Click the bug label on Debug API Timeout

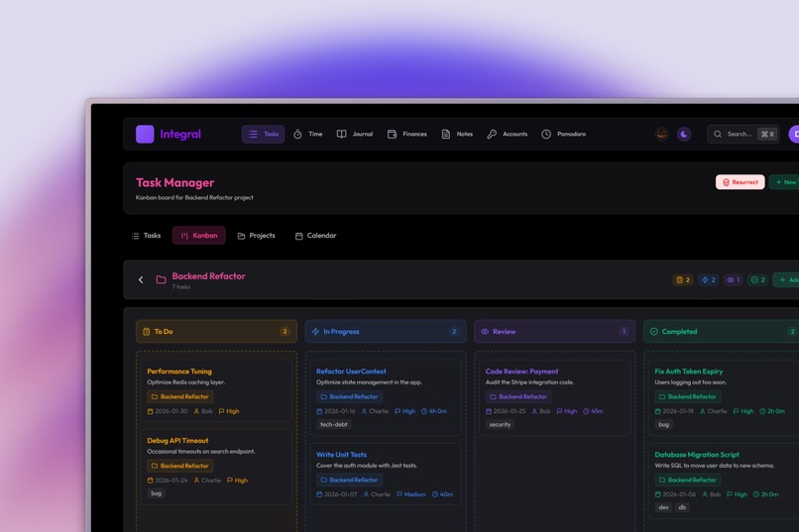click(x=156, y=493)
